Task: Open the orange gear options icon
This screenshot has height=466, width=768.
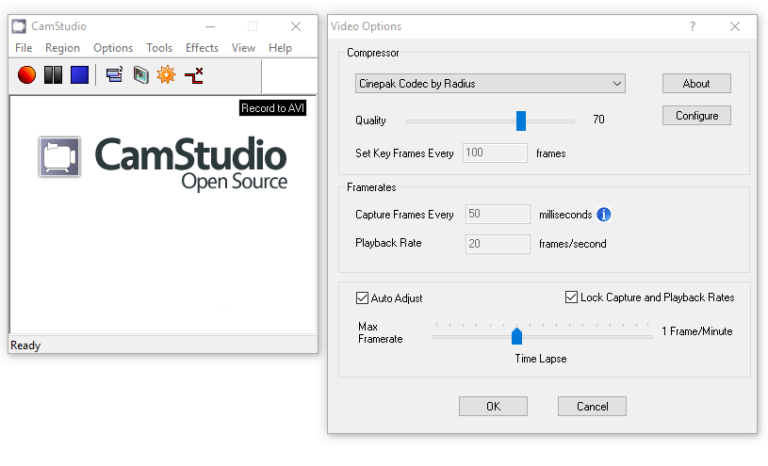Action: click(x=166, y=75)
